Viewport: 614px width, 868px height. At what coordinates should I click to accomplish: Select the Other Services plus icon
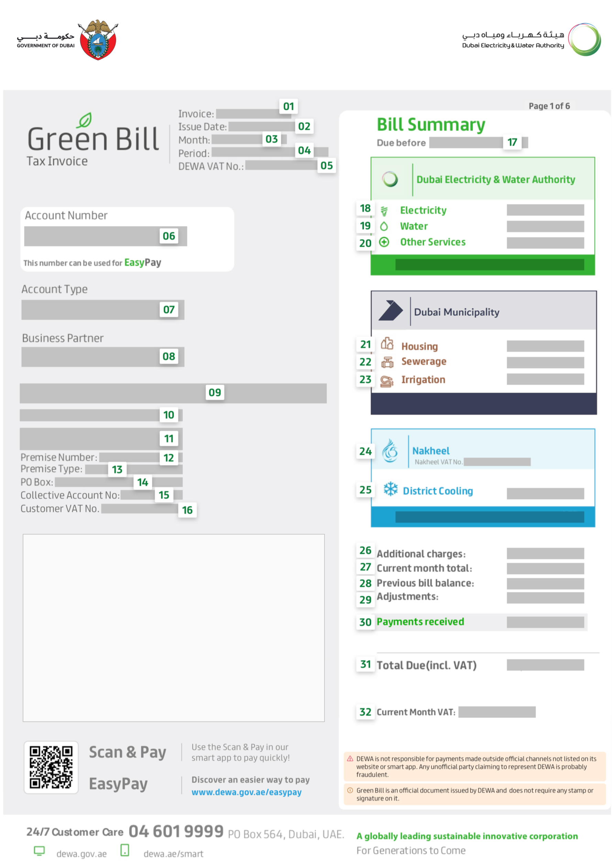(x=384, y=242)
